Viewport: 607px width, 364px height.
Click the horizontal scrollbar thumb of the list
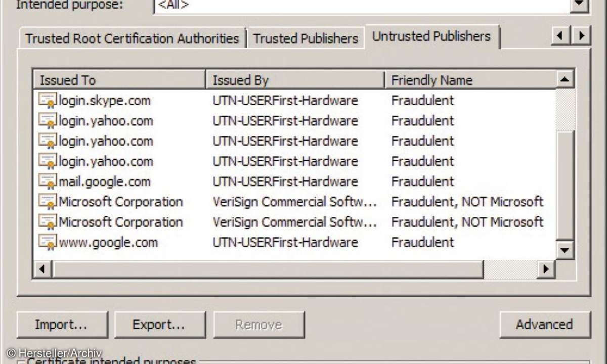pyautogui.click(x=268, y=269)
